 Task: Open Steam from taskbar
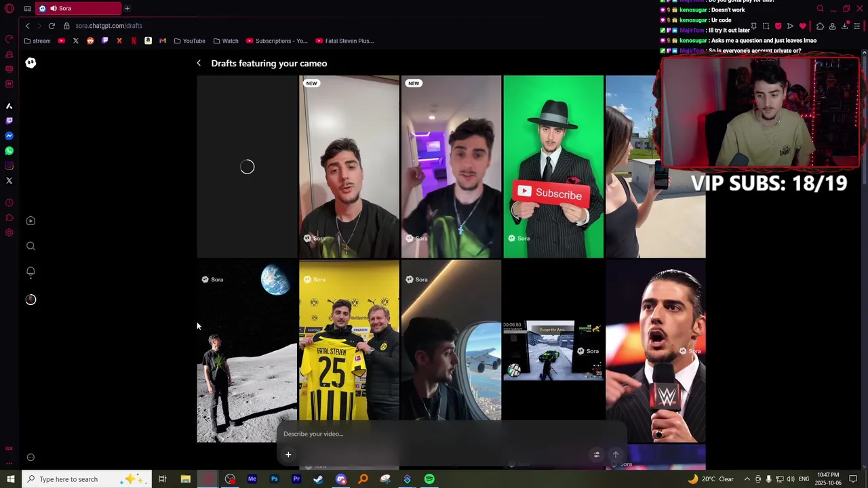(318, 479)
